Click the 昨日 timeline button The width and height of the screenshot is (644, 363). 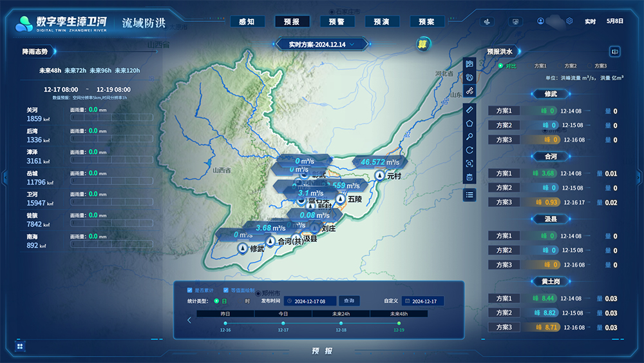(225, 313)
